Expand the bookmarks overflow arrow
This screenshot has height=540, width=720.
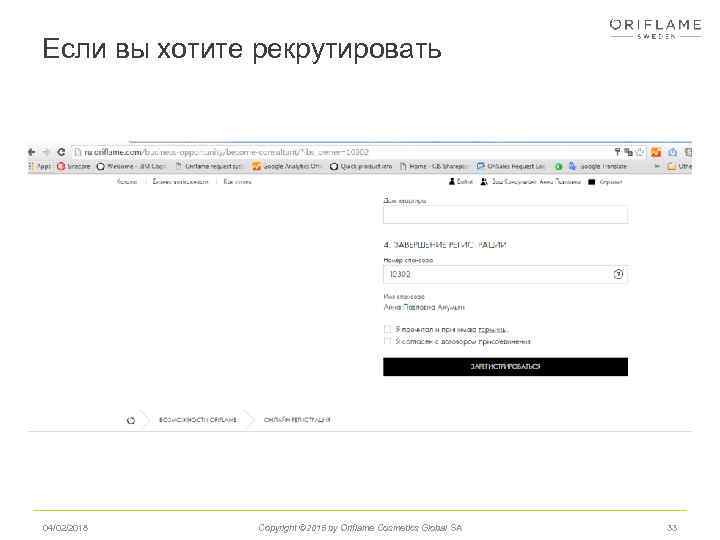658,166
